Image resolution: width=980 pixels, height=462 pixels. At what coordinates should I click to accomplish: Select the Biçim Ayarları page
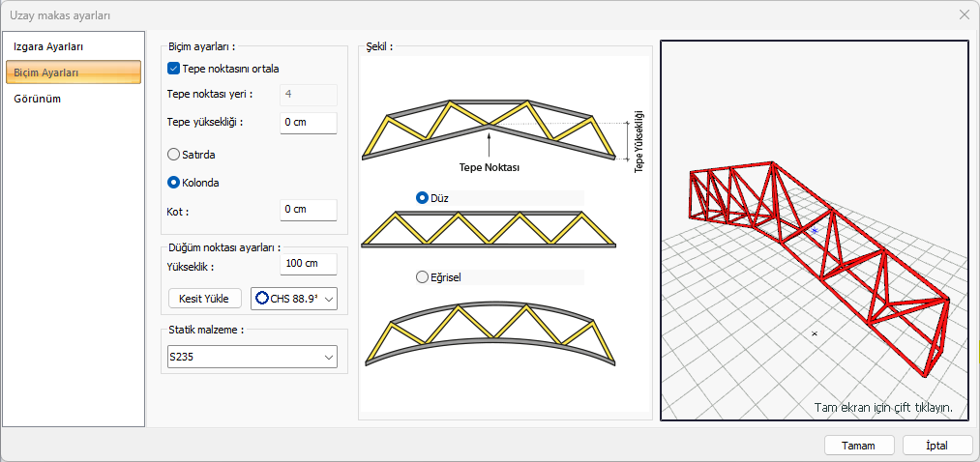pos(73,72)
